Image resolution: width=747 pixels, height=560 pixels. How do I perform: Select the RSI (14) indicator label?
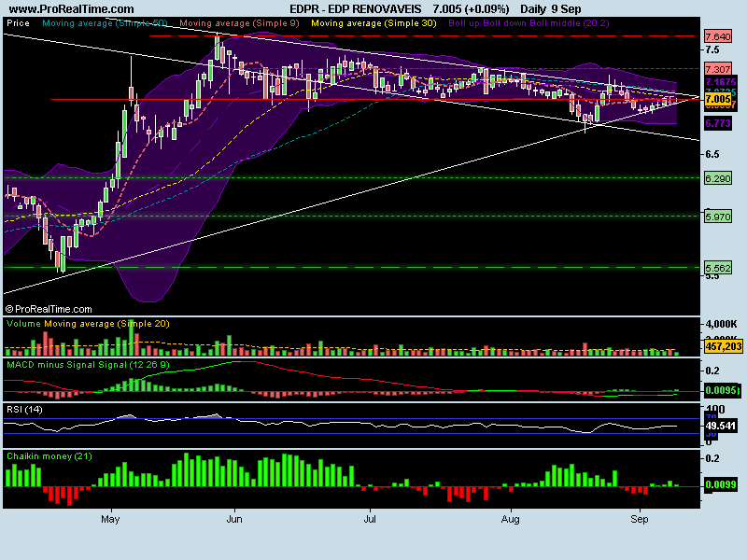24,410
